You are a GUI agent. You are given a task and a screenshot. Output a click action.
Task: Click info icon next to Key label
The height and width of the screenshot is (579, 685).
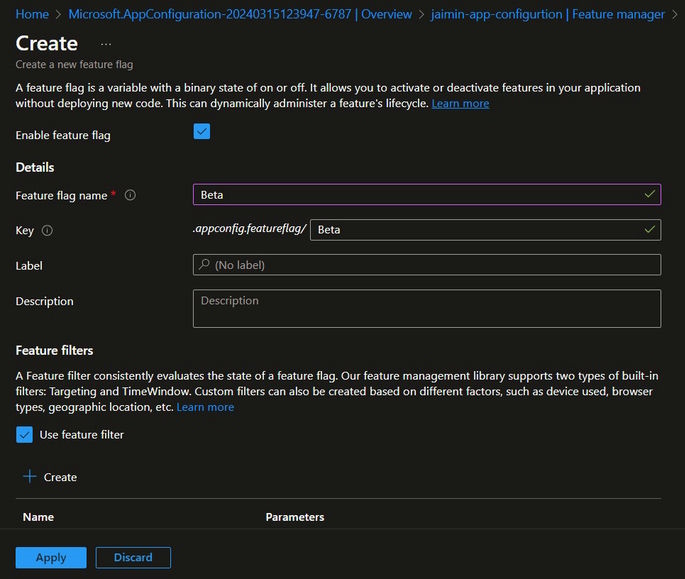[x=47, y=231]
